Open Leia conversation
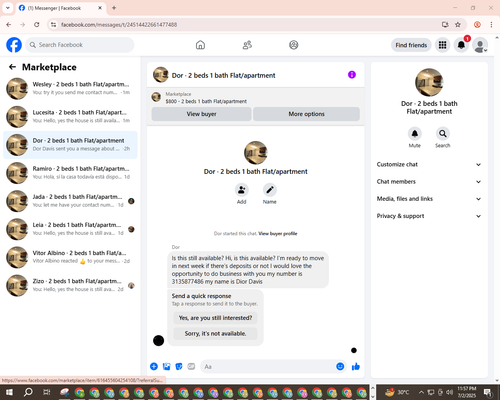 (x=70, y=229)
